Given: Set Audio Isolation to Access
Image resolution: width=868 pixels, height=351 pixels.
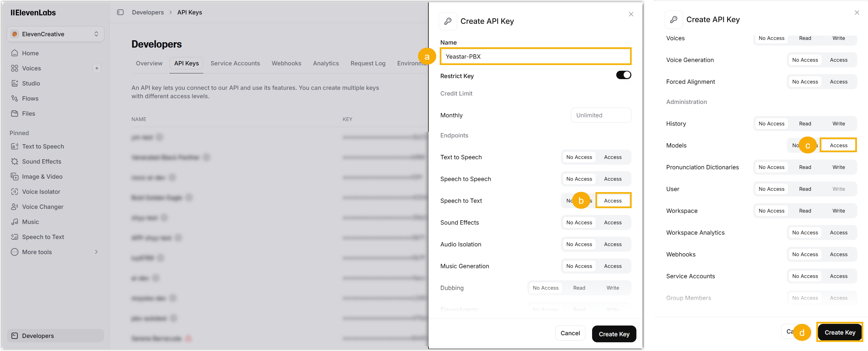Looking at the screenshot, I should coord(613,244).
